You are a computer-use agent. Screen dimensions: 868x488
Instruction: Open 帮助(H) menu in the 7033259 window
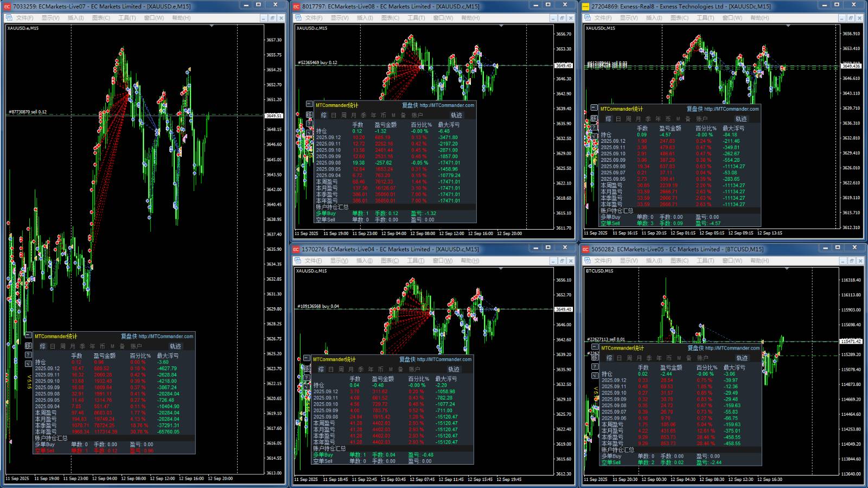(181, 18)
